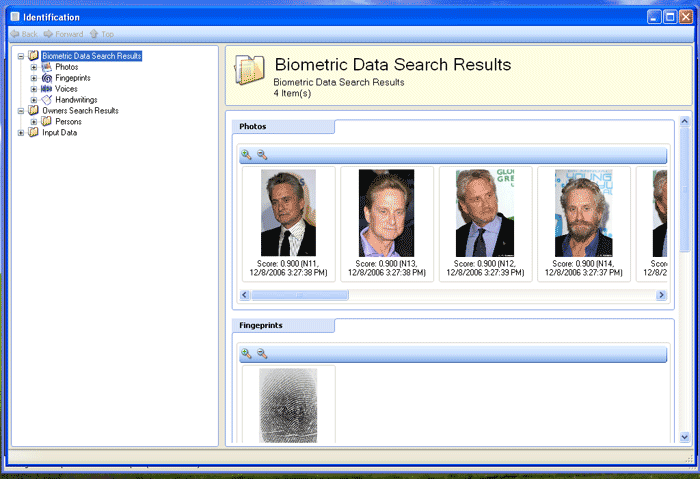Image resolution: width=700 pixels, height=479 pixels.
Task: Click the Photos tree node icon
Action: point(47,67)
